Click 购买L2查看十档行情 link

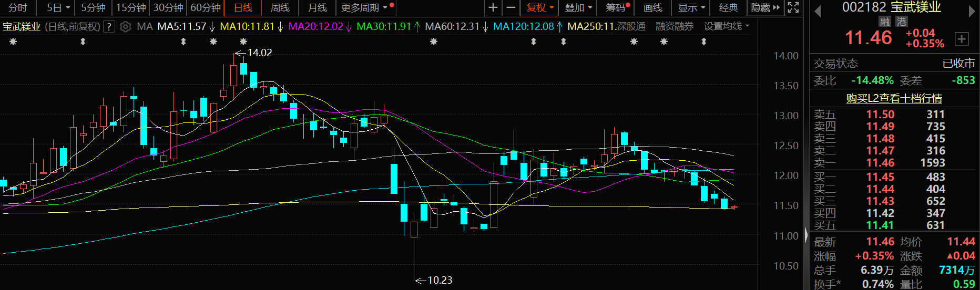(x=894, y=98)
